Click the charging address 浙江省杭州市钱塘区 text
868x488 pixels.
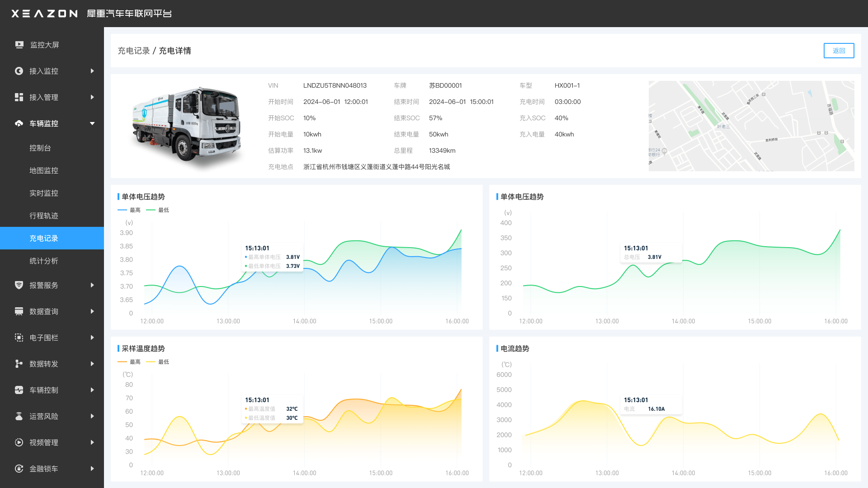[377, 167]
